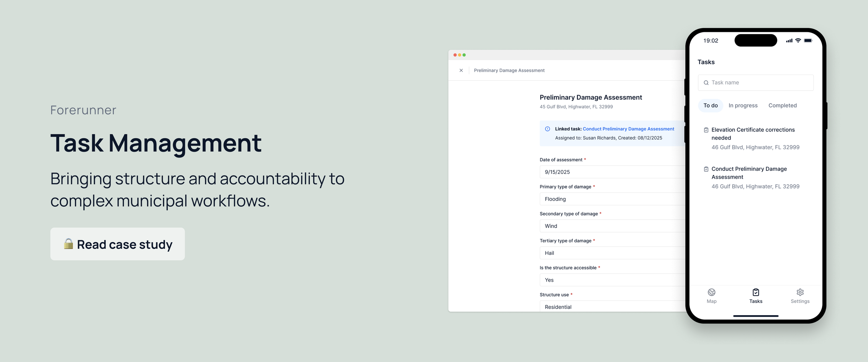The width and height of the screenshot is (868, 362).
Task: Switch to the In progress tab
Action: point(743,106)
